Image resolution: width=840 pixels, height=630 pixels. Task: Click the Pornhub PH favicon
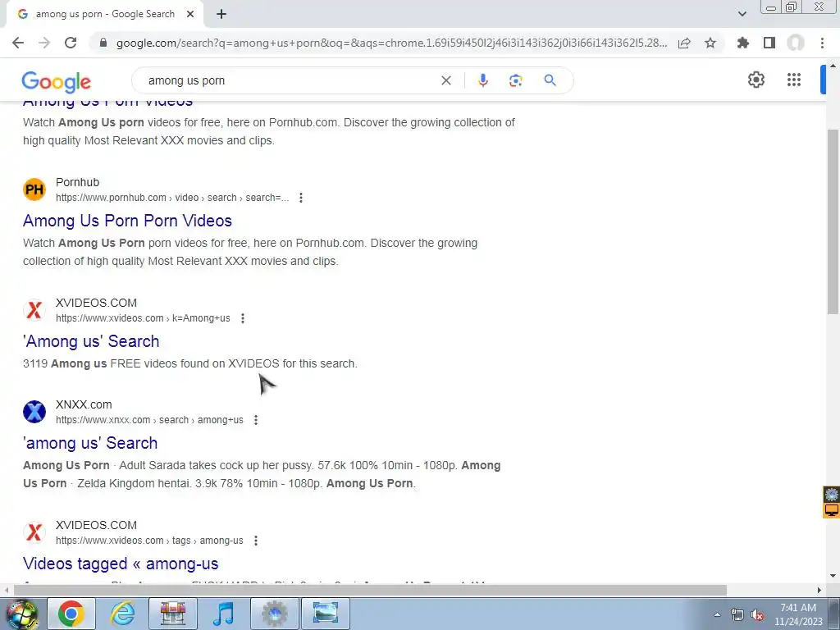[34, 189]
